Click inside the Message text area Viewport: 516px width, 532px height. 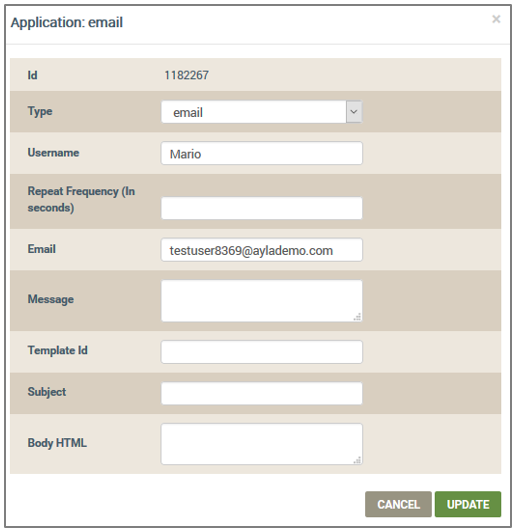tap(262, 301)
